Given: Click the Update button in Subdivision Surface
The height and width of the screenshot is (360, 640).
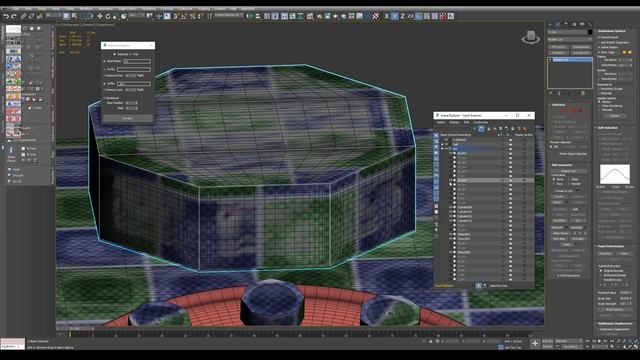Looking at the screenshot, I should (x=614, y=116).
